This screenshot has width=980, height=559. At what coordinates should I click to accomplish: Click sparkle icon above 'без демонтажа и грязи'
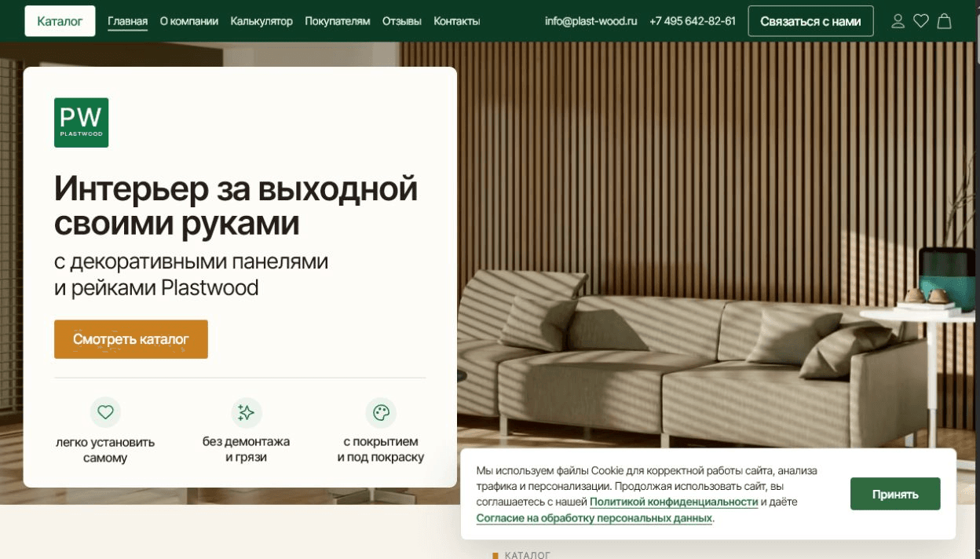click(246, 412)
